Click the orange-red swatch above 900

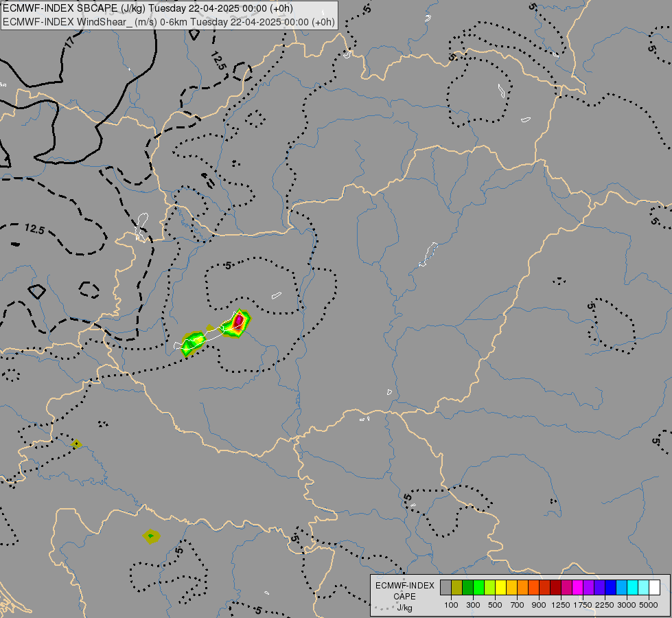tap(533, 587)
